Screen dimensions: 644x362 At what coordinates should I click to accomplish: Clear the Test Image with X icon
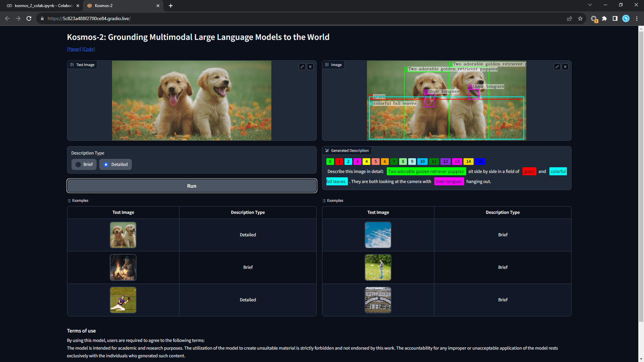coord(310,67)
